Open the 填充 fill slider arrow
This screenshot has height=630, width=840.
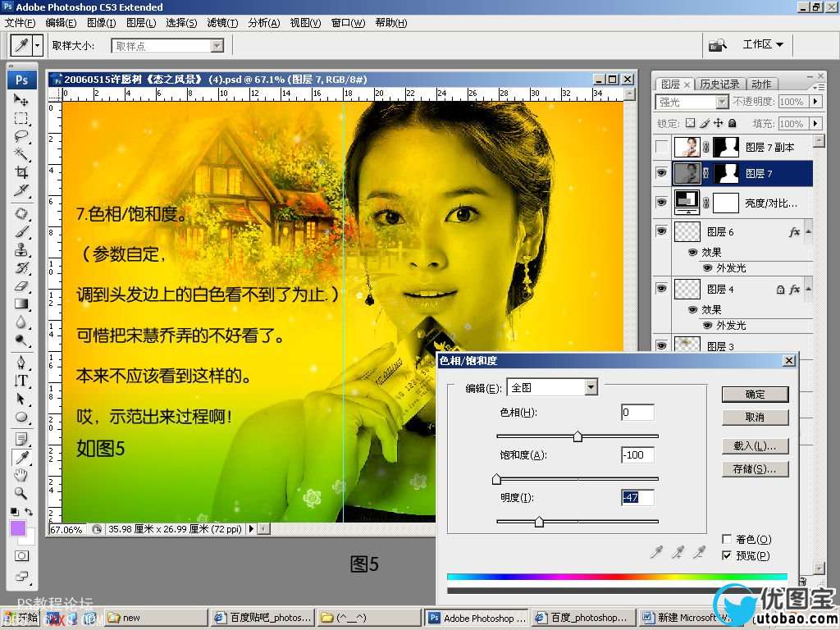click(x=816, y=123)
